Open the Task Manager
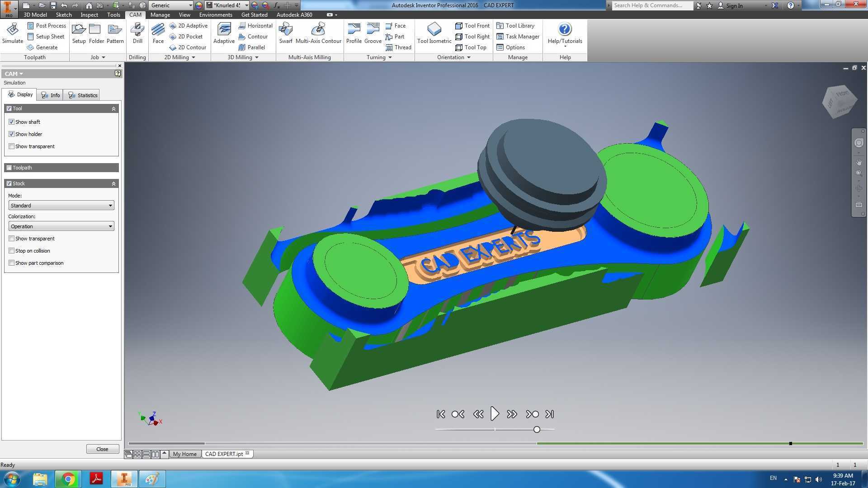The width and height of the screenshot is (868, 488). [518, 37]
